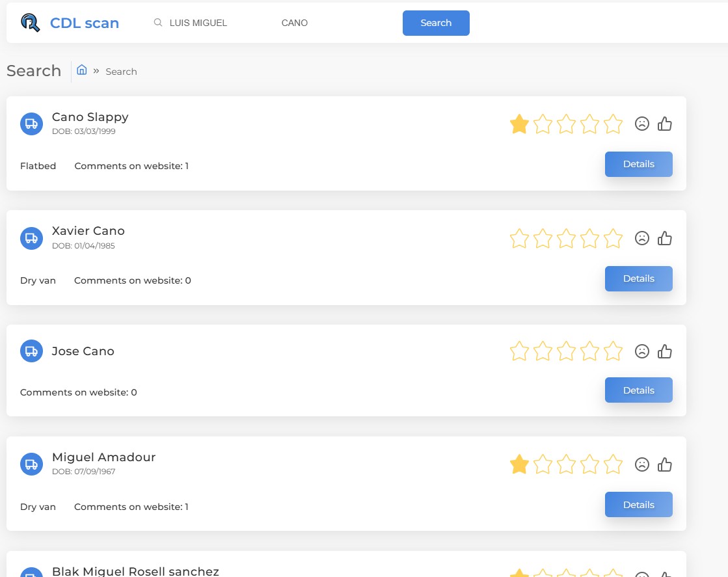The width and height of the screenshot is (728, 577).
Task: Rate Xavier Cano five stars
Action: click(613, 239)
